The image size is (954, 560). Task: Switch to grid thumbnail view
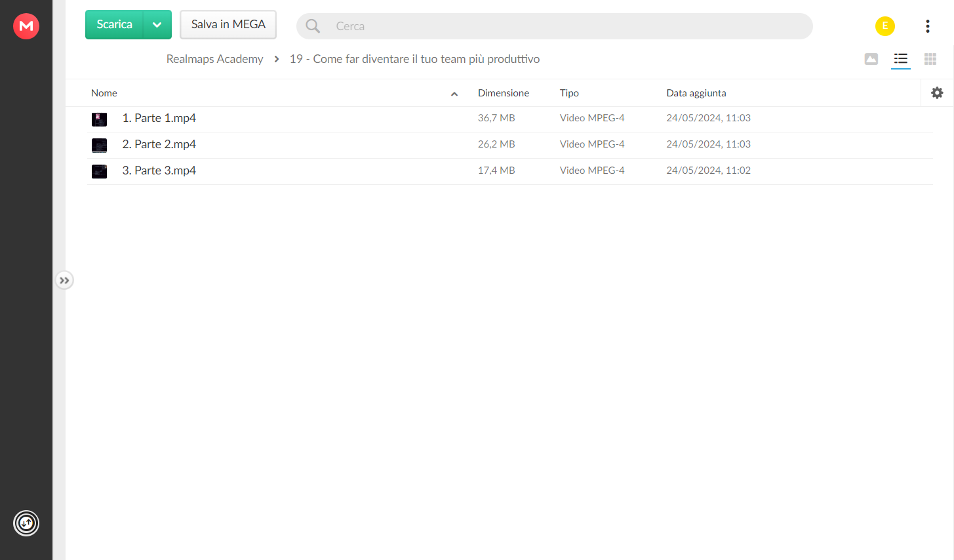930,59
